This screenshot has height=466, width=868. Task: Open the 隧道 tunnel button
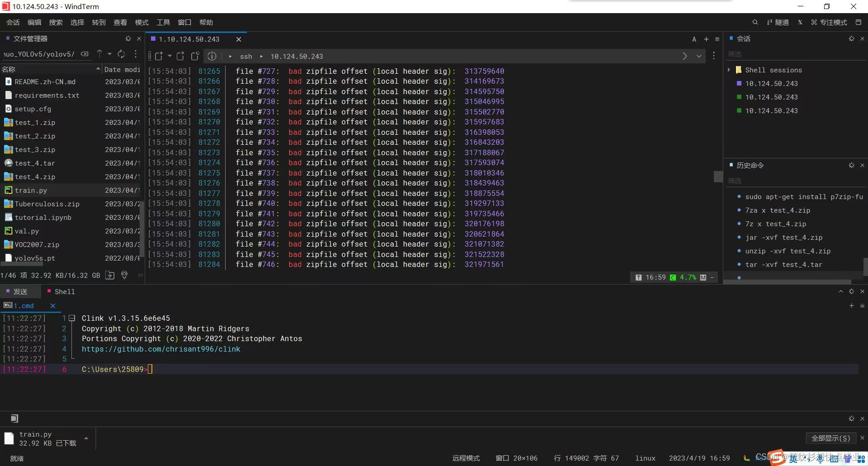[778, 22]
